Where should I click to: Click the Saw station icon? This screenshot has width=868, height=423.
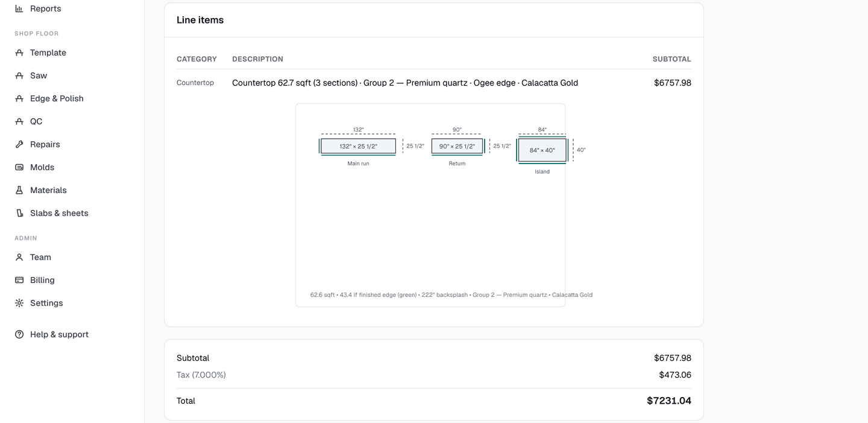tap(19, 75)
